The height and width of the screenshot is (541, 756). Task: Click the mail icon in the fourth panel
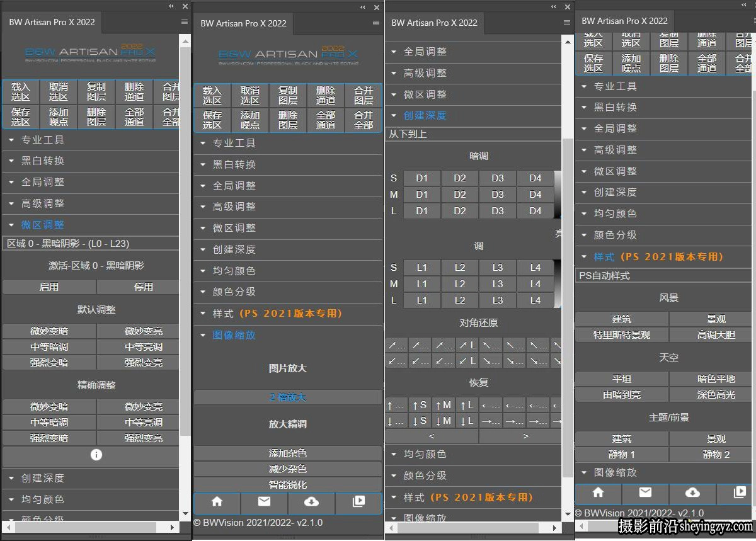coord(646,493)
